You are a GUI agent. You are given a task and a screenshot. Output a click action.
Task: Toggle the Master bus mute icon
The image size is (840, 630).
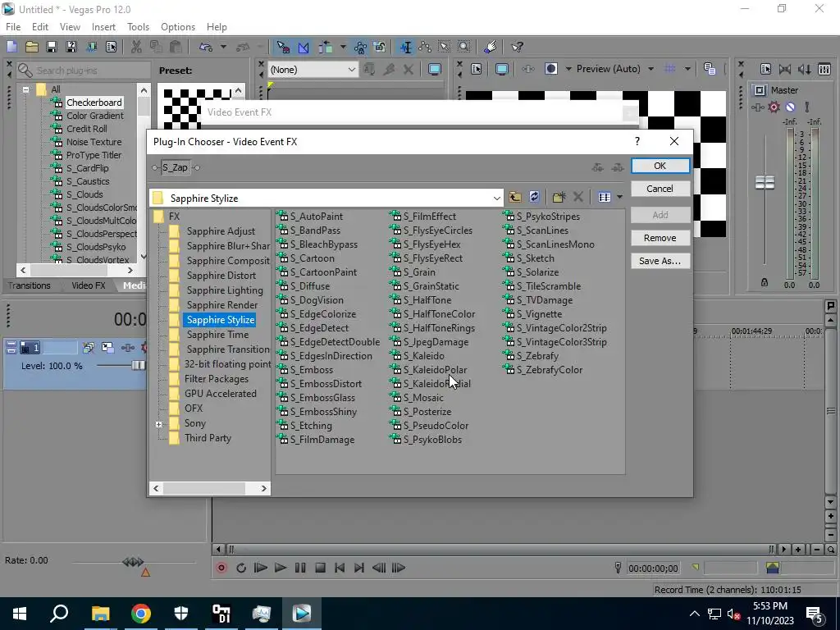coord(790,107)
